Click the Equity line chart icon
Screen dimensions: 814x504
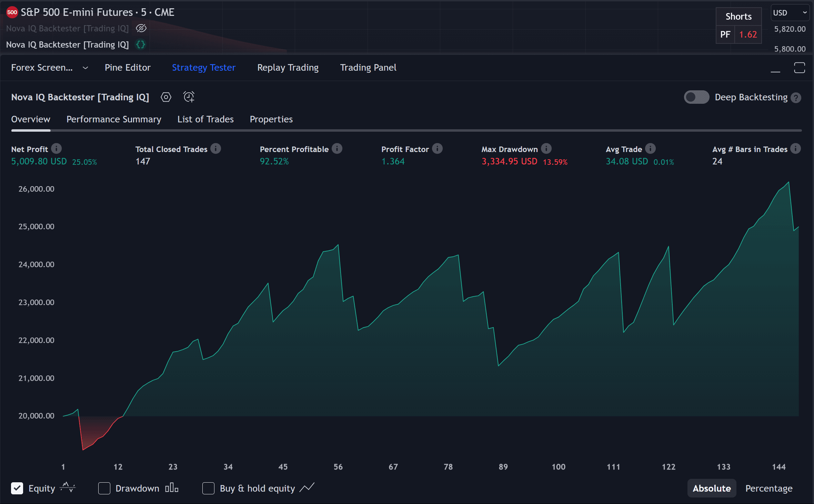(68, 487)
